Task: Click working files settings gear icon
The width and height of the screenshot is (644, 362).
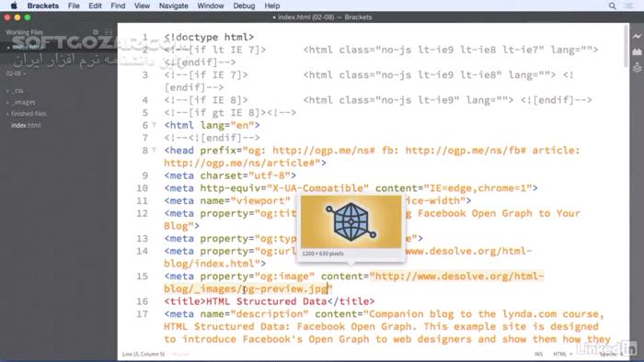Action: coord(96,32)
